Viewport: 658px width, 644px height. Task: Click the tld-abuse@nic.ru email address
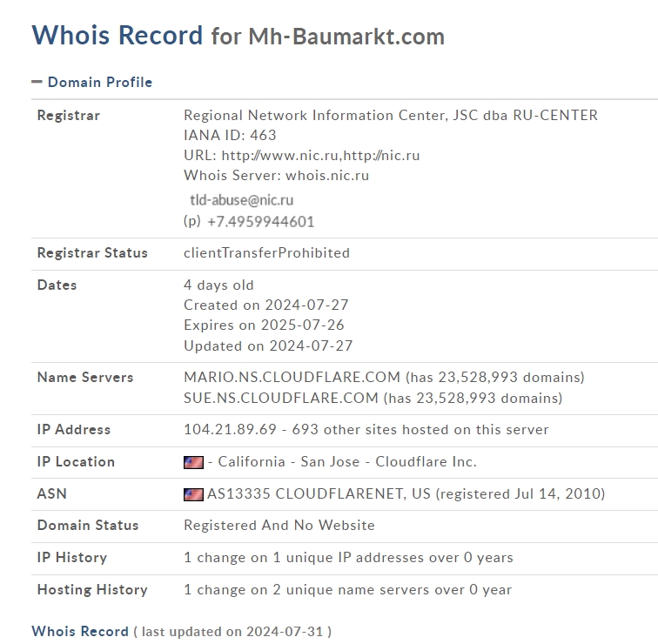point(242,200)
